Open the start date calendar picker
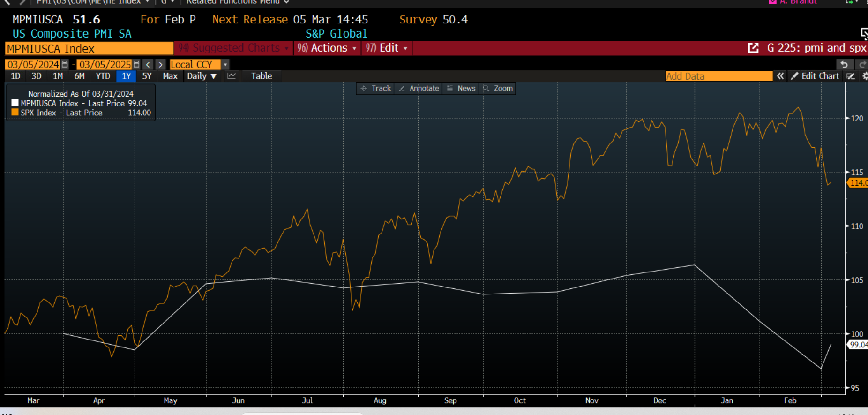Screen dimensions: 868x415 click(x=65, y=65)
